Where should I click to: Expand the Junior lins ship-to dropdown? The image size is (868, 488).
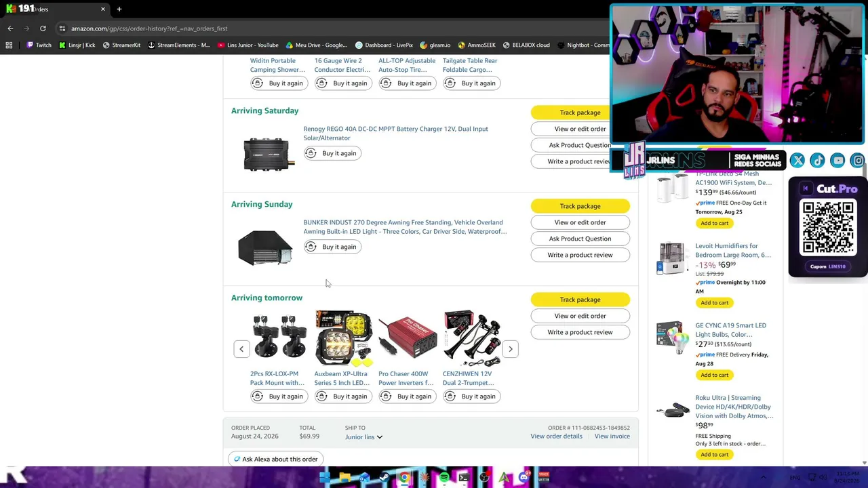coord(364,437)
